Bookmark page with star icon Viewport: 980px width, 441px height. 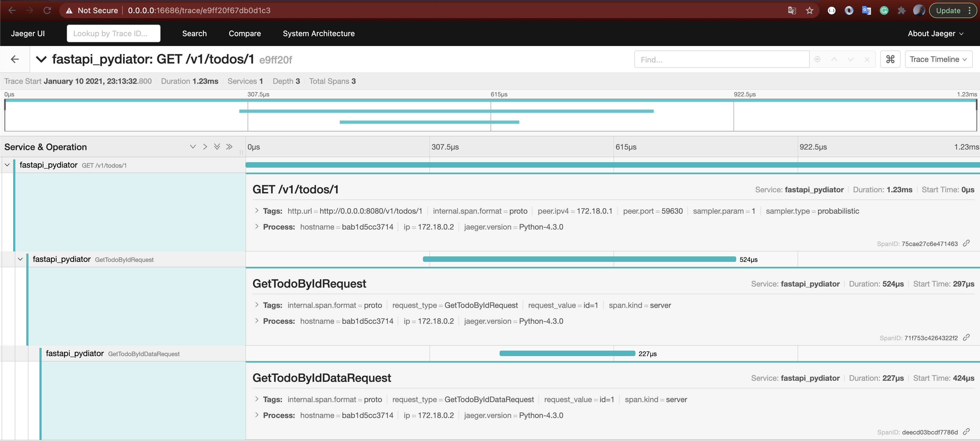809,11
